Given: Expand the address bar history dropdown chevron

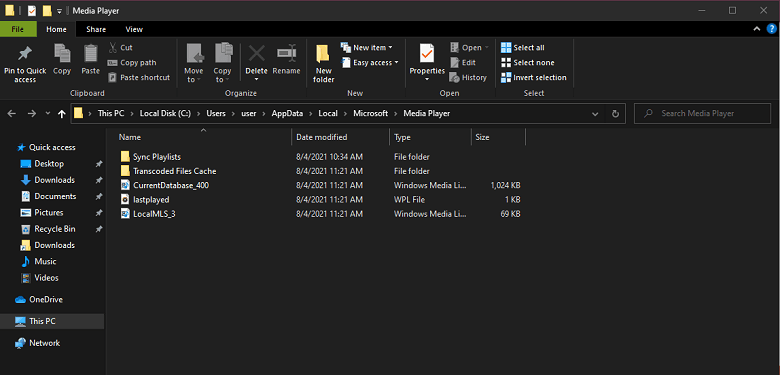Looking at the screenshot, I should click(595, 113).
